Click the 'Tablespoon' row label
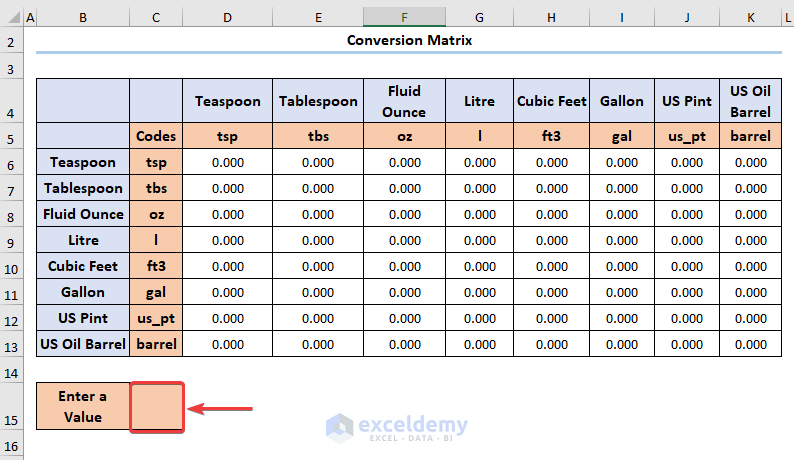The height and width of the screenshot is (460, 794). click(x=83, y=188)
